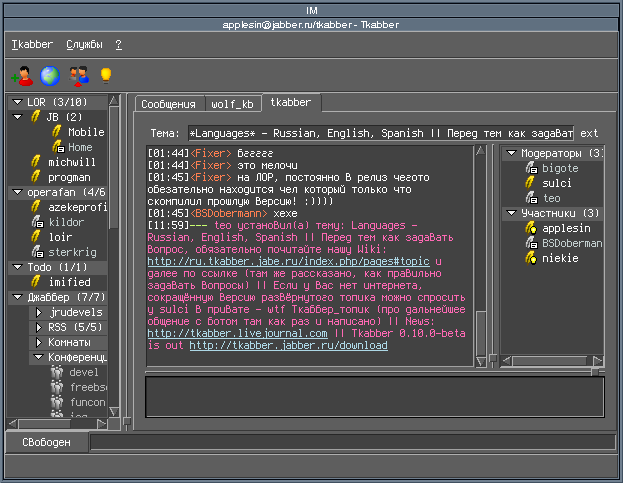The image size is (623, 483).
Task: Select michwill contact in the roster
Action: (71, 162)
